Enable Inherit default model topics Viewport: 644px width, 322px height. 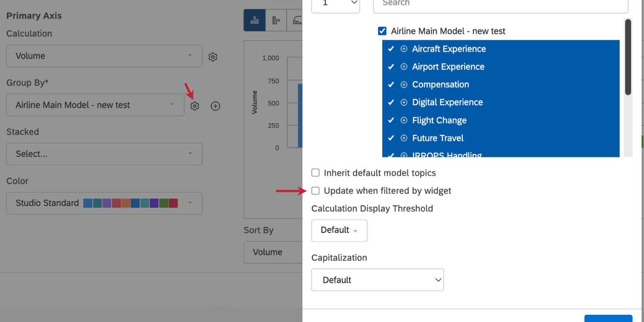316,173
